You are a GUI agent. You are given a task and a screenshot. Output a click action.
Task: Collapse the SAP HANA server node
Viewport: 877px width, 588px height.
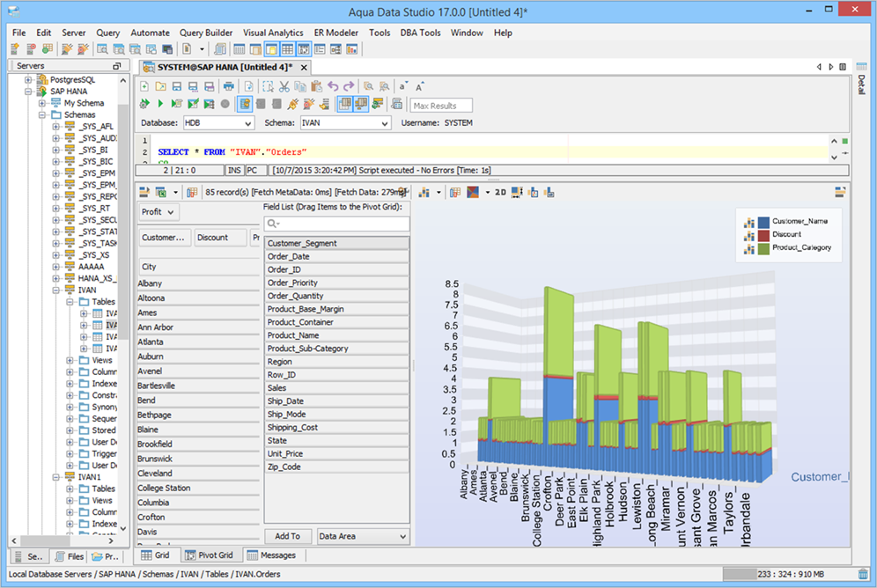coord(28,92)
